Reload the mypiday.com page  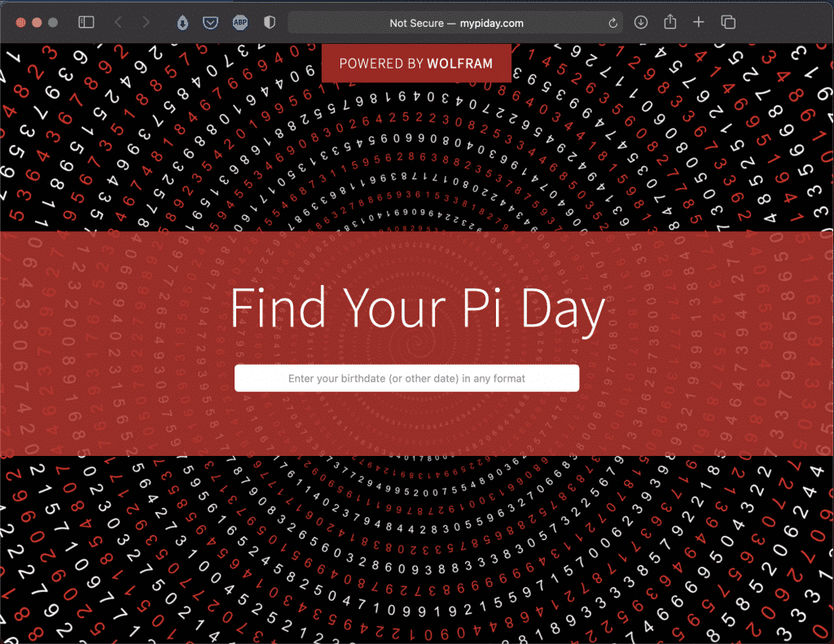[612, 23]
